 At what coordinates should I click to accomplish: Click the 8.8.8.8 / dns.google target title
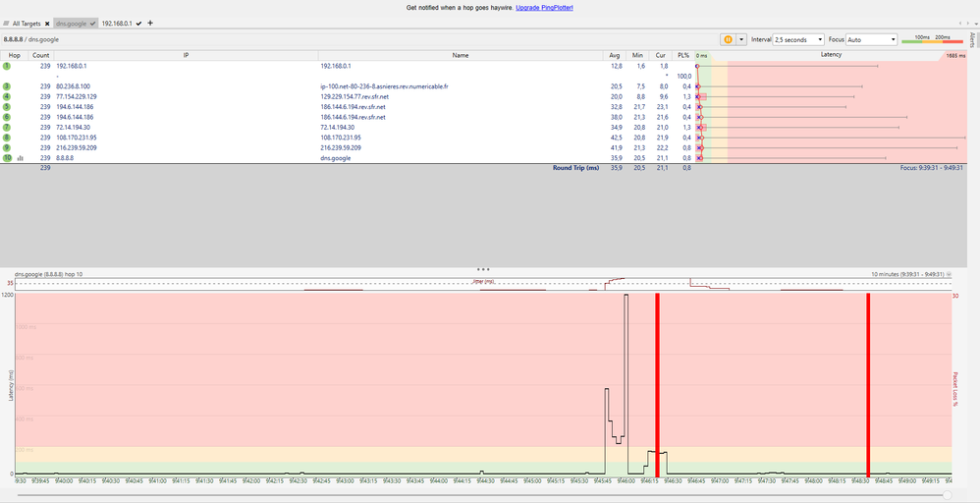point(31,39)
